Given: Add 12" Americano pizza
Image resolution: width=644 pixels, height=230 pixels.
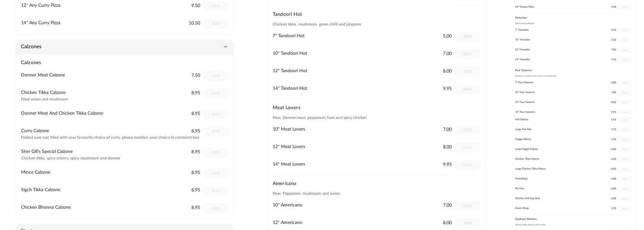Looking at the screenshot, I should [467, 223].
